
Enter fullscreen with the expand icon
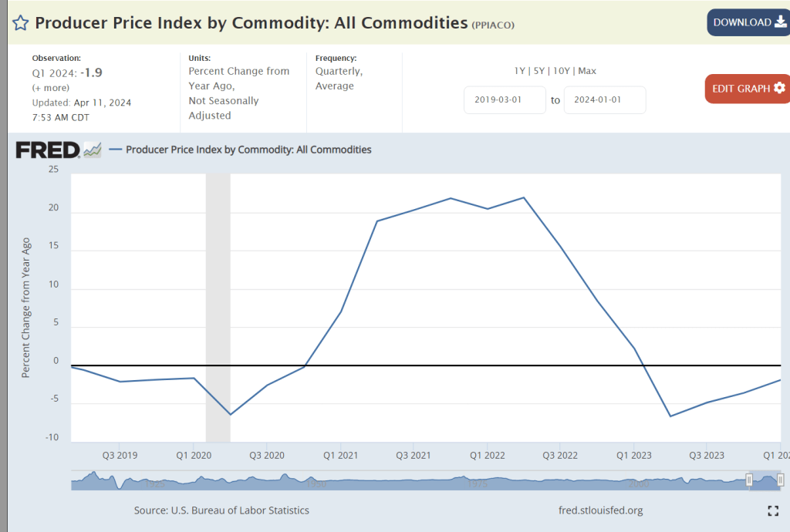[x=773, y=510]
